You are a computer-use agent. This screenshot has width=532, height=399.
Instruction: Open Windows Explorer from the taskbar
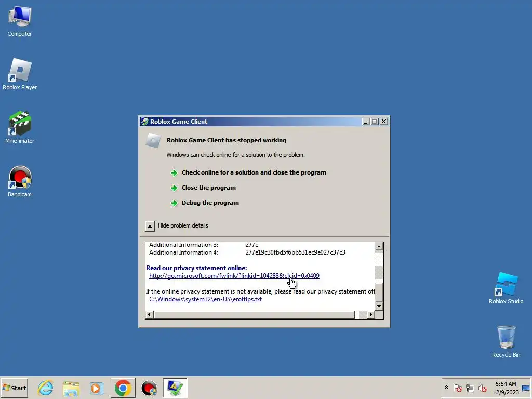click(x=71, y=388)
